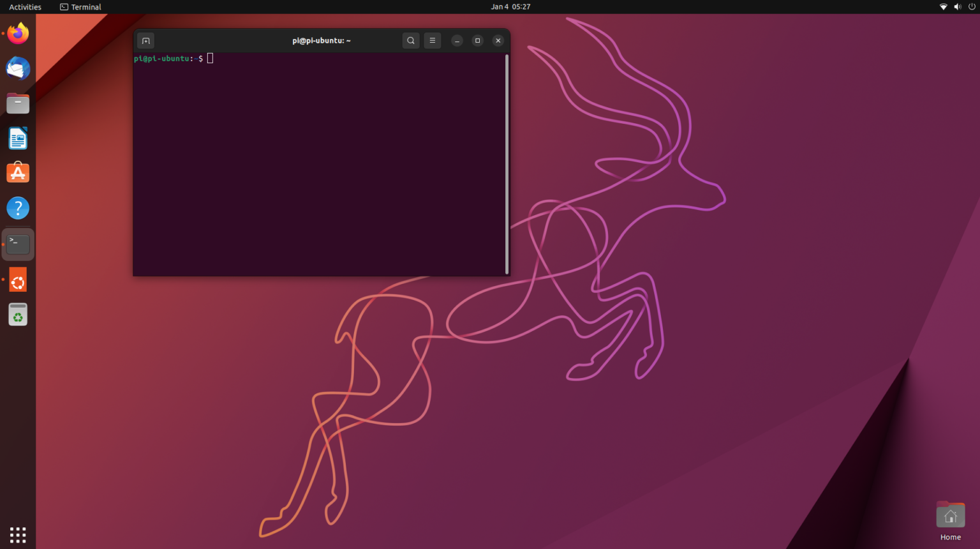
Task: Open the terminal hamburger menu
Action: (x=433, y=41)
